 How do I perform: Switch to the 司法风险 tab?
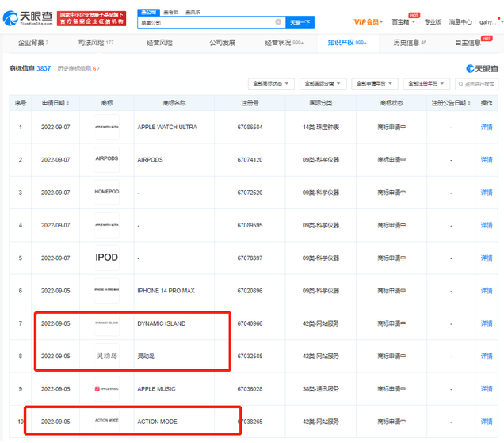pyautogui.click(x=96, y=43)
